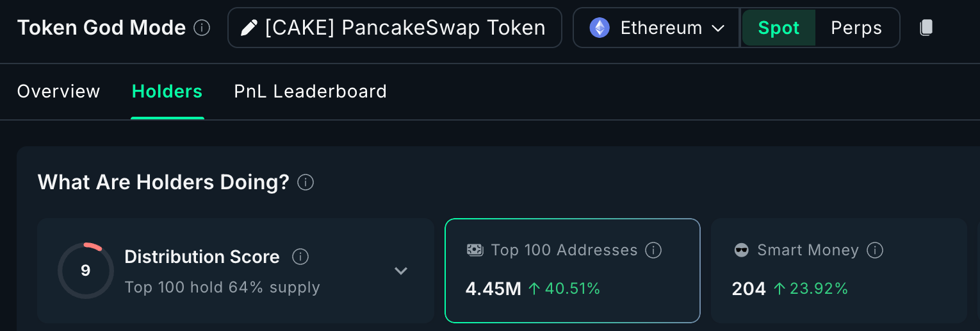This screenshot has height=331, width=980.
Task: Click info icon beside Token God Mode
Action: [202, 28]
